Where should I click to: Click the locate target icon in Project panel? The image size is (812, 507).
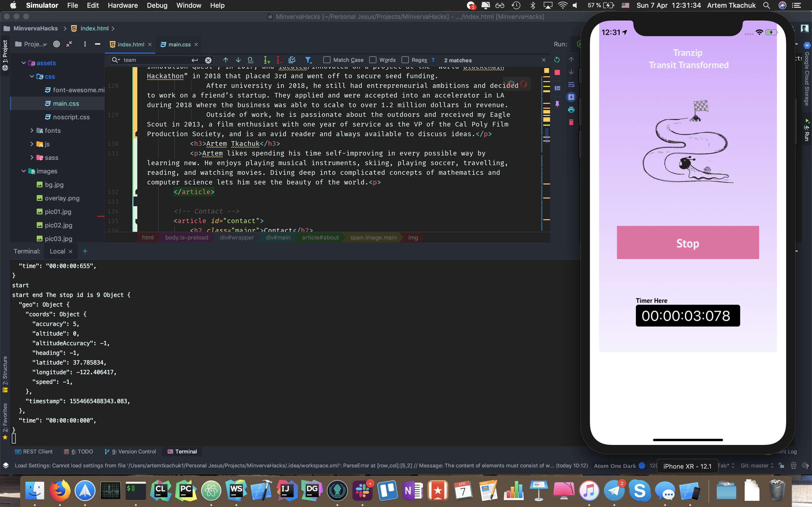click(x=57, y=44)
